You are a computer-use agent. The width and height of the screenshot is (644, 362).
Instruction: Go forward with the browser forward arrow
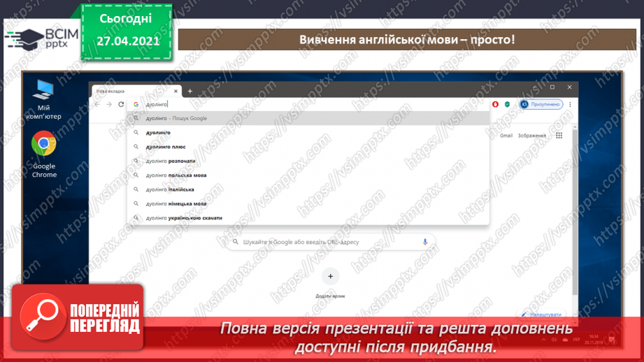[109, 105]
